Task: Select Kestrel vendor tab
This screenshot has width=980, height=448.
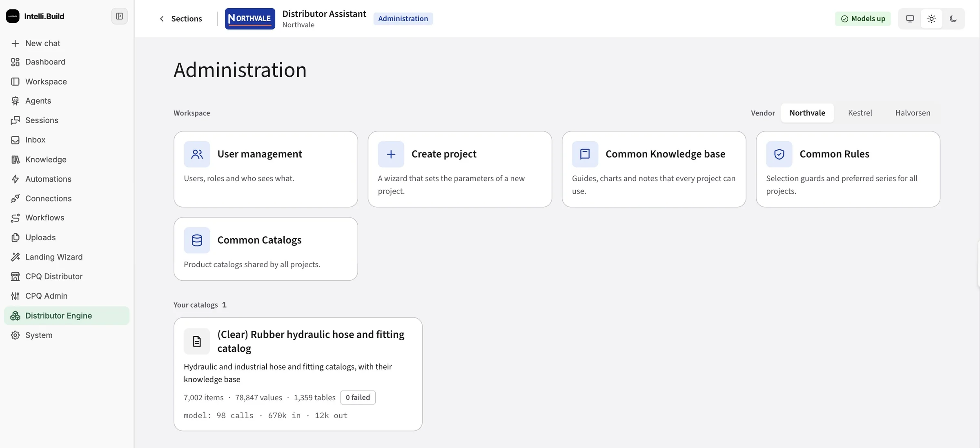Action: coord(860,113)
